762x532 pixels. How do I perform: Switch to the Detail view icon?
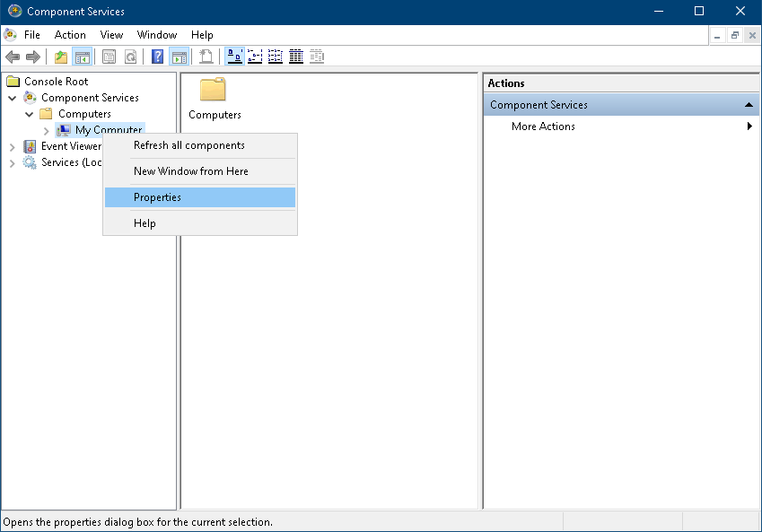click(x=296, y=57)
